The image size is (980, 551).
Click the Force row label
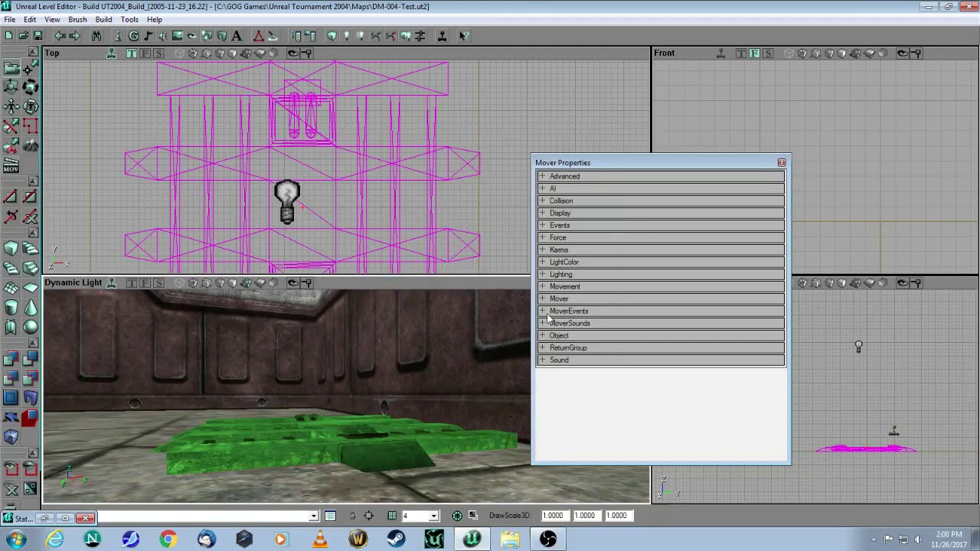point(557,237)
